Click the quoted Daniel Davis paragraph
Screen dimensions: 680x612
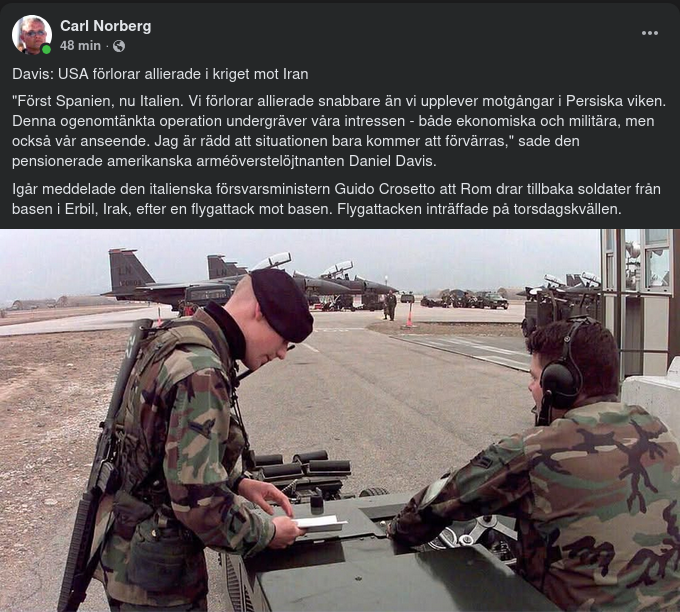click(x=338, y=131)
